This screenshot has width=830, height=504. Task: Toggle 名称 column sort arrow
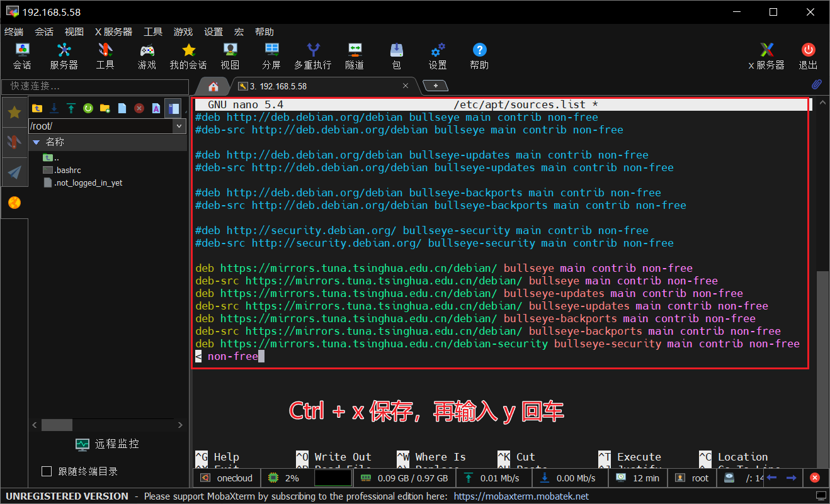tap(36, 142)
